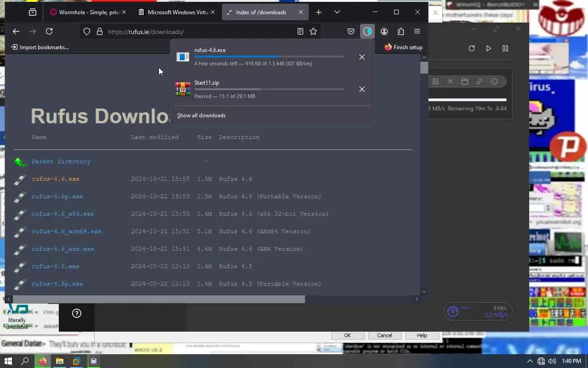
Task: Click the page's vertical scrollbar thumb
Action: 424,68
